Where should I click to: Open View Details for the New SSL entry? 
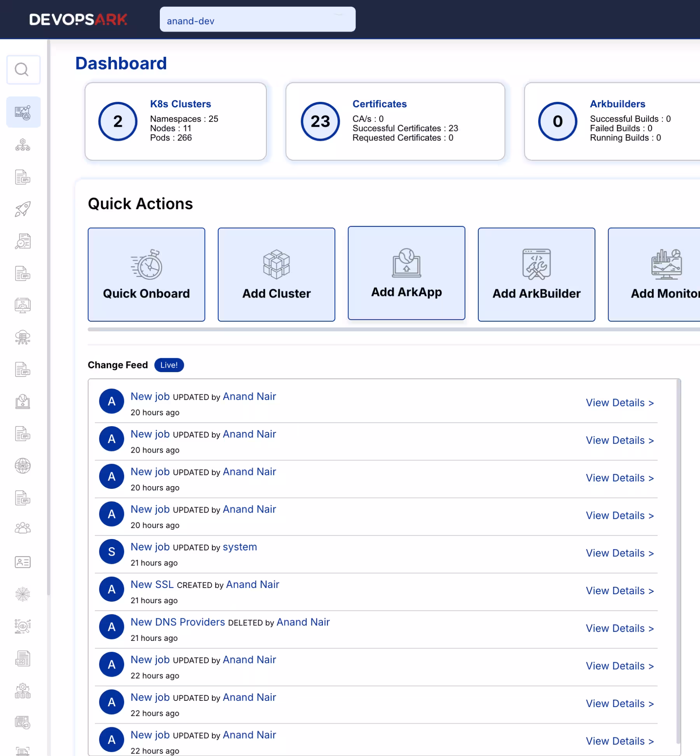[x=619, y=591]
